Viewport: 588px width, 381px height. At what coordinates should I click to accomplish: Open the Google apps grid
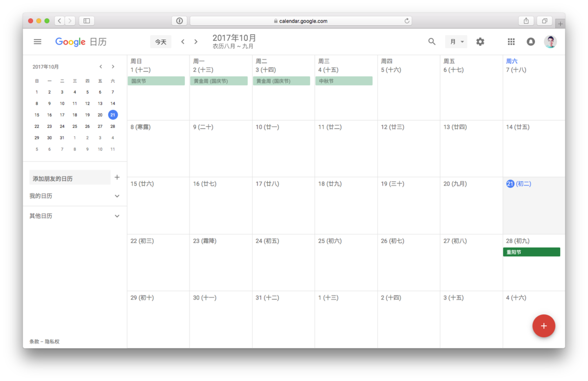[511, 42]
